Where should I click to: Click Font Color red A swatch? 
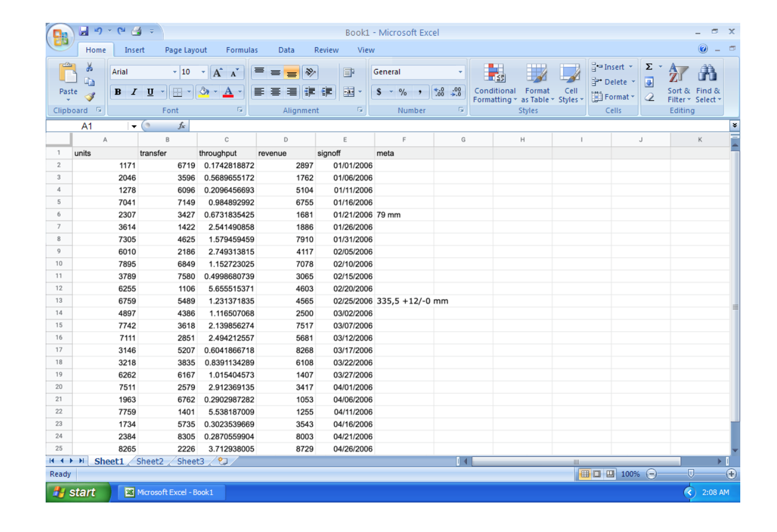228,92
